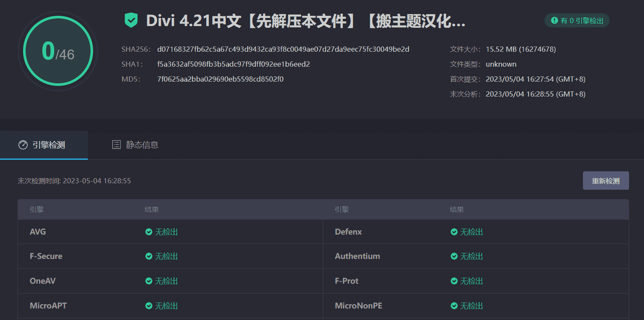Click the Divi 4.21中文 file title
644x320 pixels.
pyautogui.click(x=305, y=21)
